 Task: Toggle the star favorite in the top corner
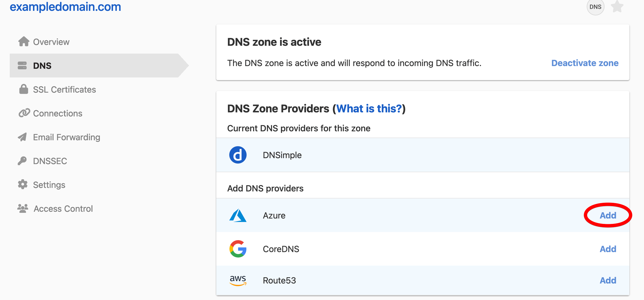[618, 7]
